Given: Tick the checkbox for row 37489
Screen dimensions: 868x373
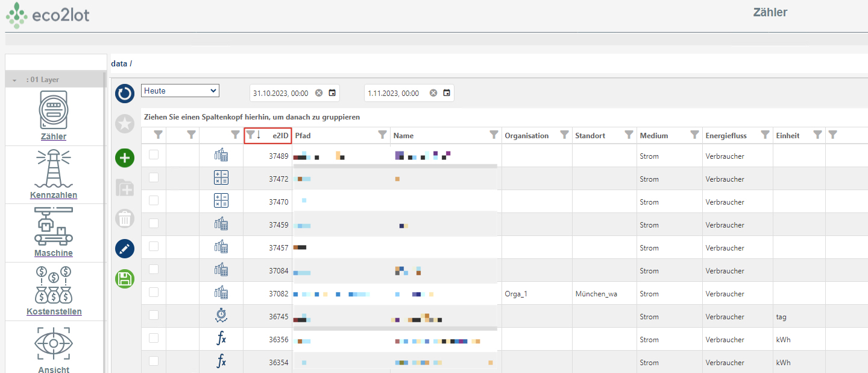Looking at the screenshot, I should pos(154,155).
